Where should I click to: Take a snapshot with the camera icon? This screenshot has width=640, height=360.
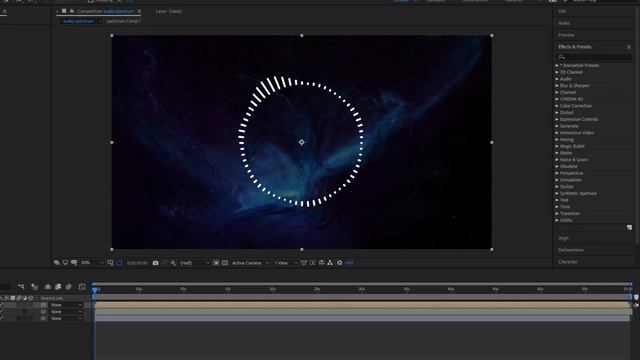[x=156, y=263]
